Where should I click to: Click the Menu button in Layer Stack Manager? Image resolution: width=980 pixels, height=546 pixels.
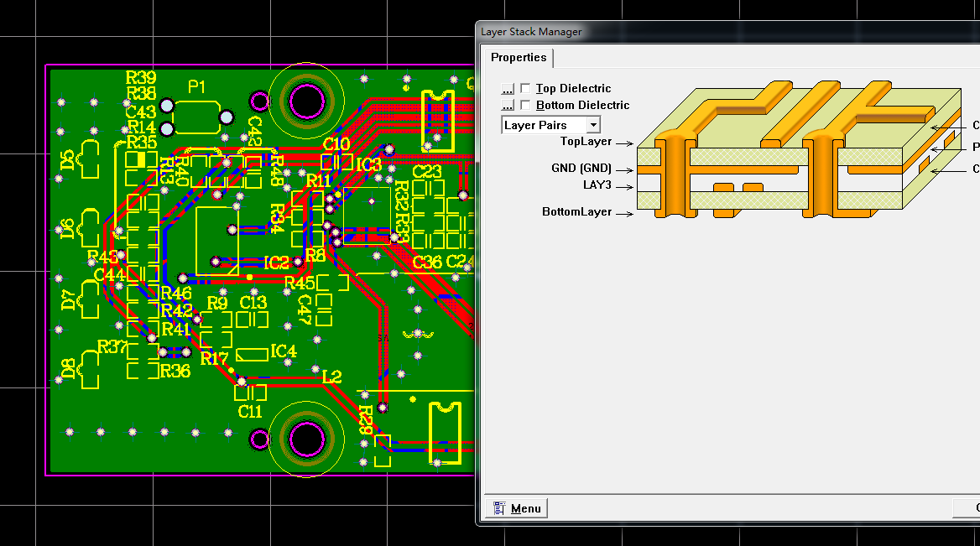517,508
